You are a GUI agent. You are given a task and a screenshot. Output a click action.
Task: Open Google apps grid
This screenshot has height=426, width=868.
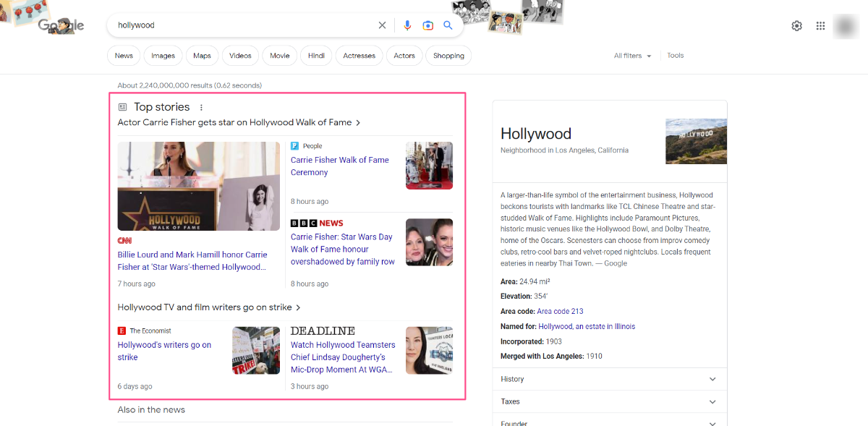coord(820,26)
